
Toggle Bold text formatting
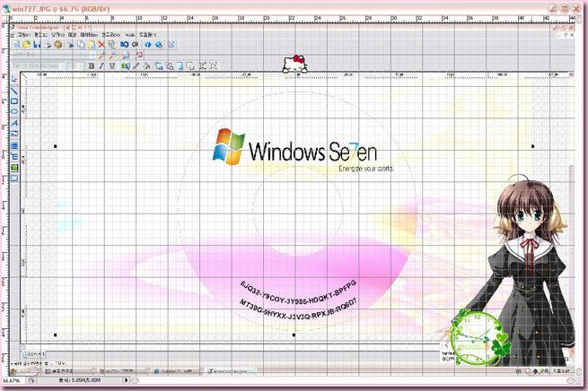coord(92,66)
